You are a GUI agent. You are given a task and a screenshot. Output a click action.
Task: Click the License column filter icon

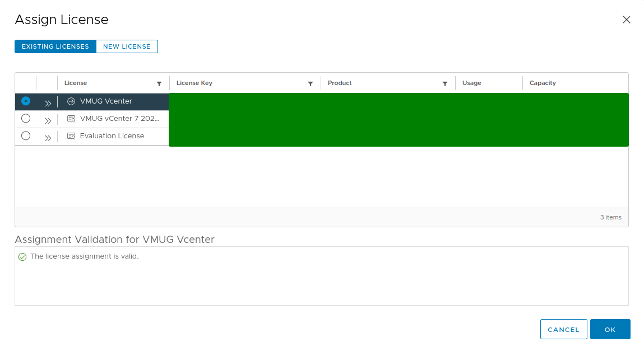coord(159,83)
